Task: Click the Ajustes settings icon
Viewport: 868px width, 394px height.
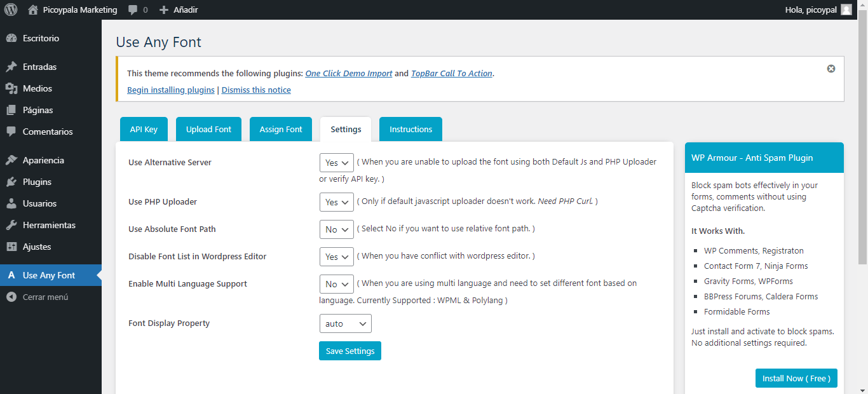Action: tap(11, 247)
